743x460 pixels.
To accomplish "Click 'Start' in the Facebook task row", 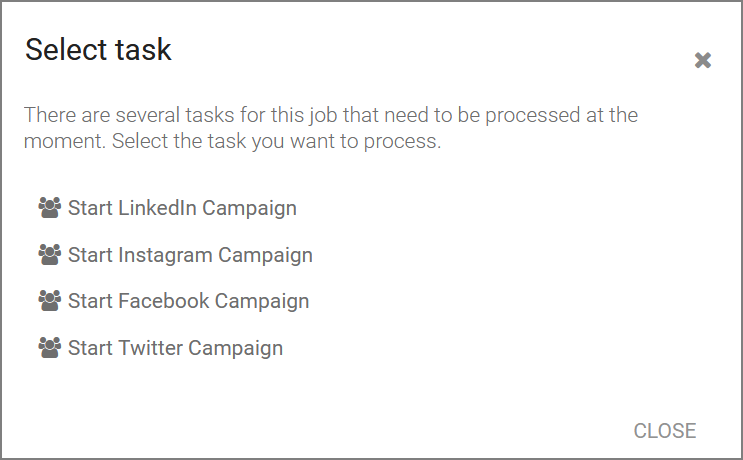I will click(x=90, y=301).
